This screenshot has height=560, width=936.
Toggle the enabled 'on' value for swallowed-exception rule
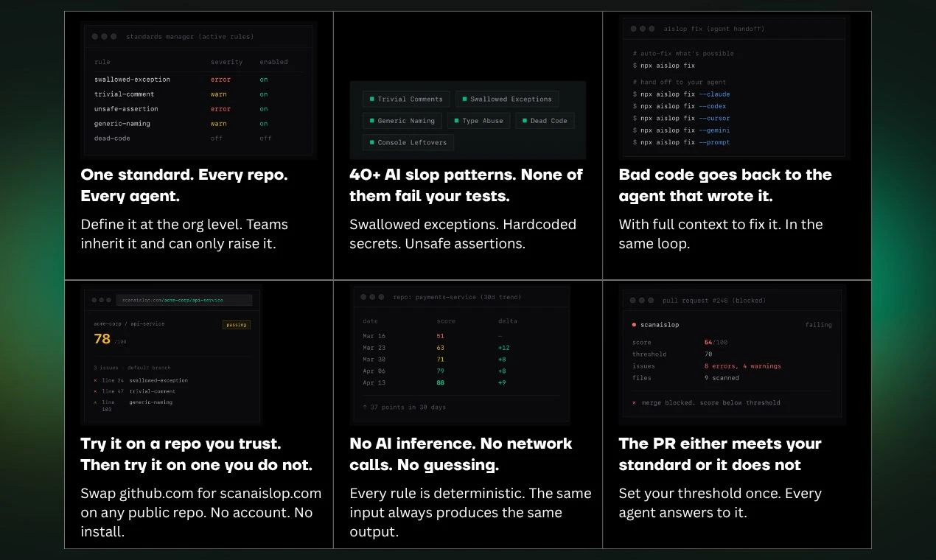264,80
